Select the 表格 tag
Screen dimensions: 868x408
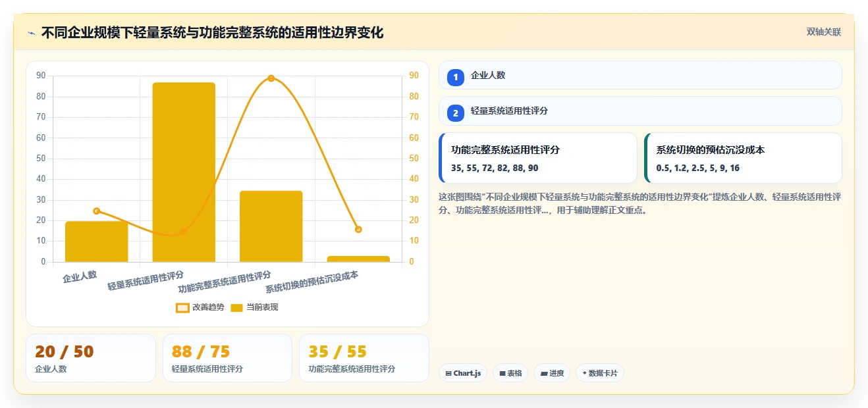[510, 373]
